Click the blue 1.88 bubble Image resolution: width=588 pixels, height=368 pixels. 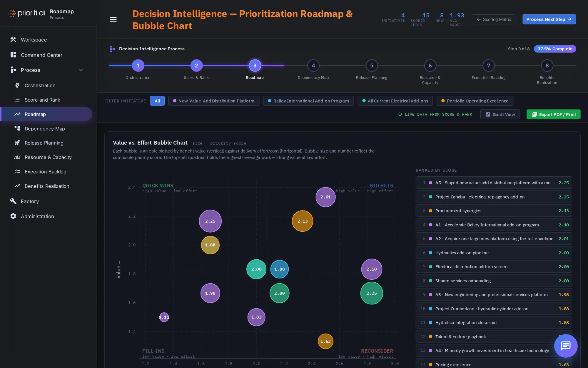(280, 269)
